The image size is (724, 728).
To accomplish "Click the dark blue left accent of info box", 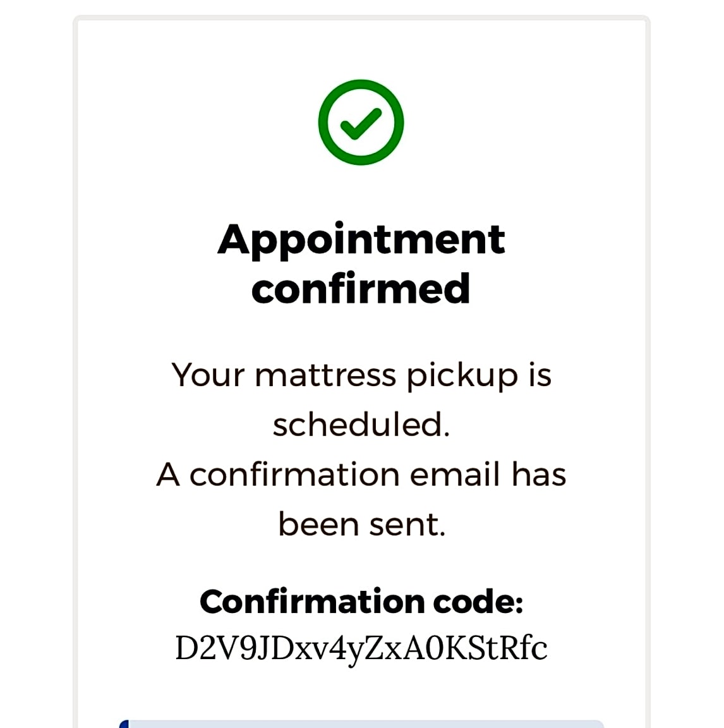I will pos(123,724).
